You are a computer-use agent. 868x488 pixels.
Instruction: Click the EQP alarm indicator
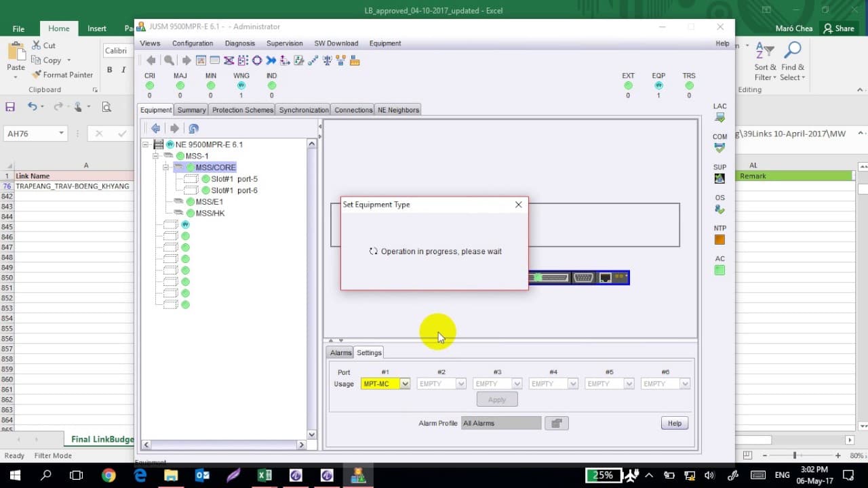point(658,85)
